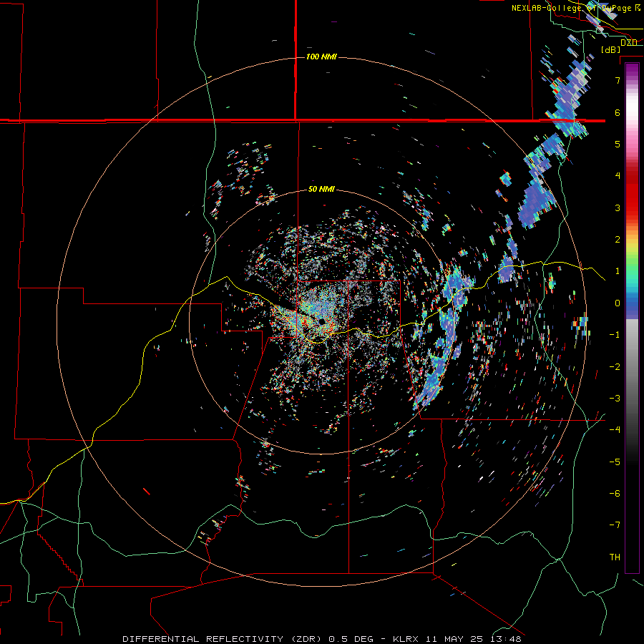The width and height of the screenshot is (644, 644).
Task: Click the '-7' value on the color scale
Action: click(x=615, y=525)
